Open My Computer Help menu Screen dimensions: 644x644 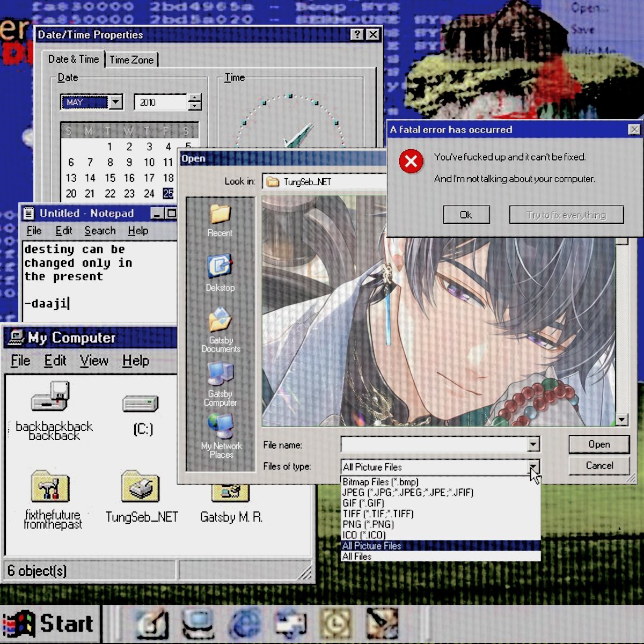click(136, 361)
